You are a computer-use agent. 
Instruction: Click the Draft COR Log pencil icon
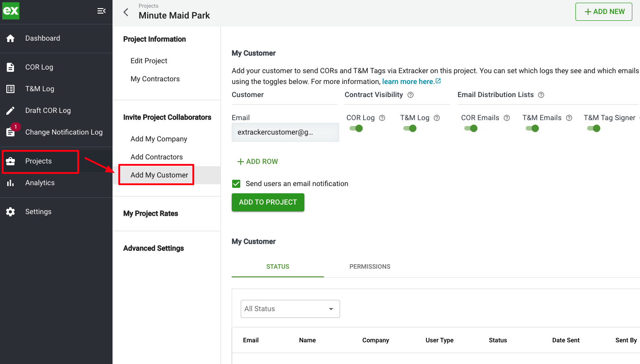[10, 111]
